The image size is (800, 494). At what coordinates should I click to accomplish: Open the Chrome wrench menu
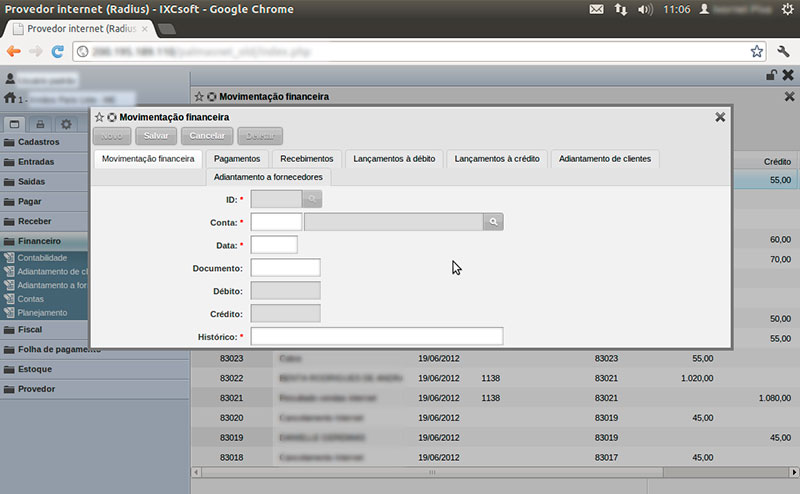click(783, 51)
